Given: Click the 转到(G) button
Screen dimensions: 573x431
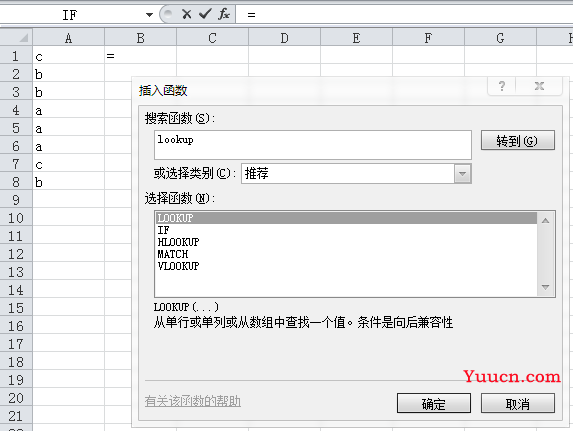Looking at the screenshot, I should tap(517, 140).
